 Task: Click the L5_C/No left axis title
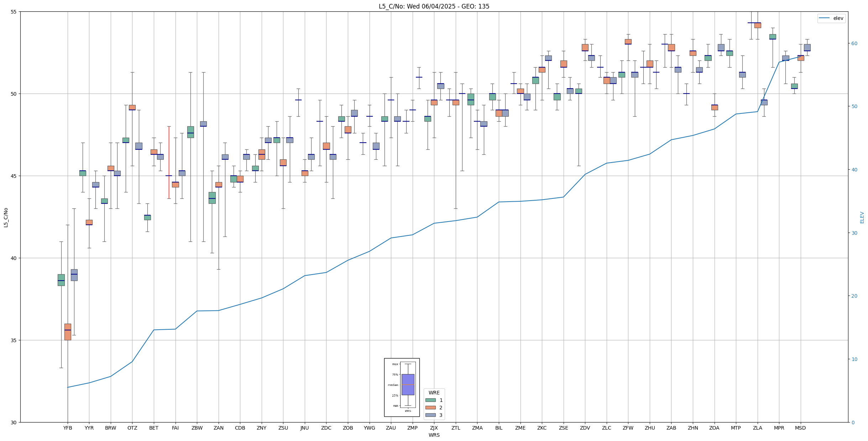pyautogui.click(x=6, y=218)
